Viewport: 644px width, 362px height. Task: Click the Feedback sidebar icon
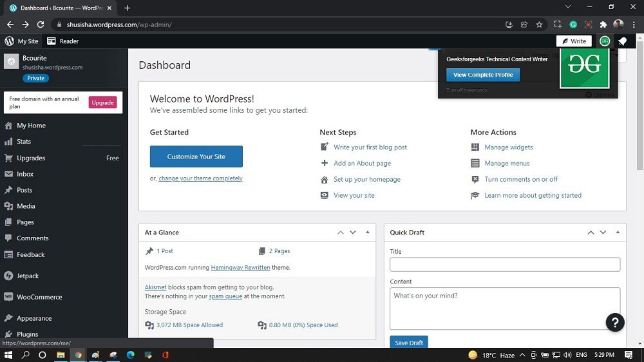click(8, 255)
